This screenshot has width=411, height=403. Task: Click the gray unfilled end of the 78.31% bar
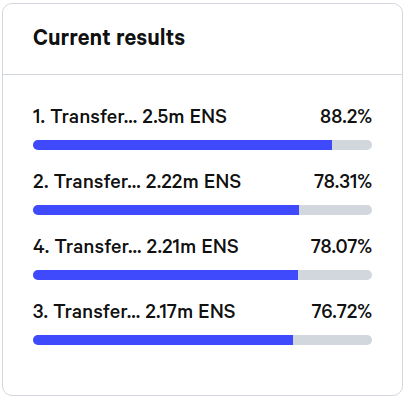335,210
